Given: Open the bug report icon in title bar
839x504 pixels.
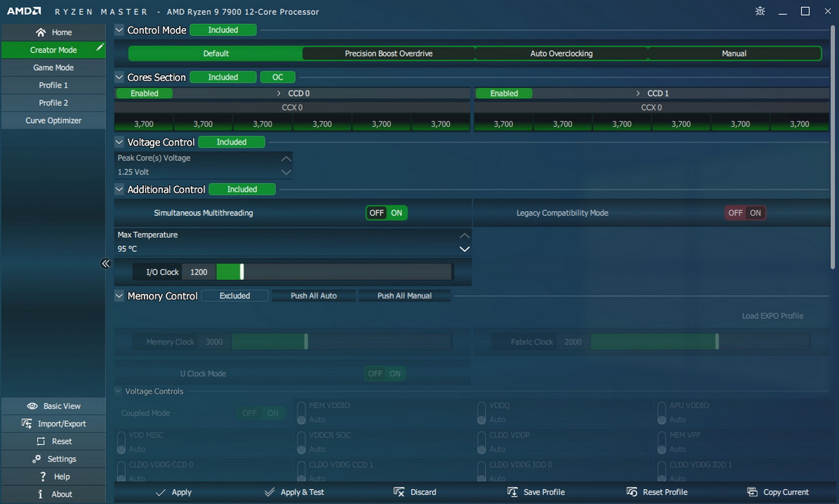Looking at the screenshot, I should click(760, 11).
